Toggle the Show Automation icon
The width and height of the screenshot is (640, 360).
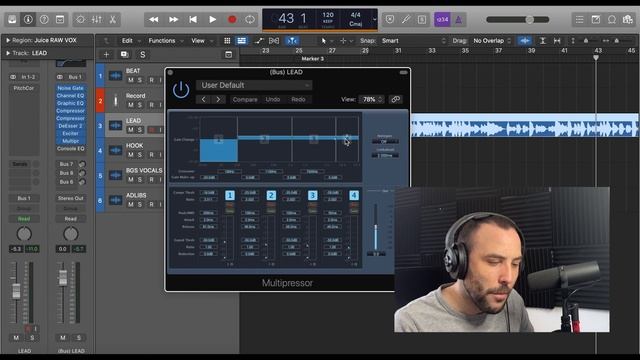click(258, 41)
